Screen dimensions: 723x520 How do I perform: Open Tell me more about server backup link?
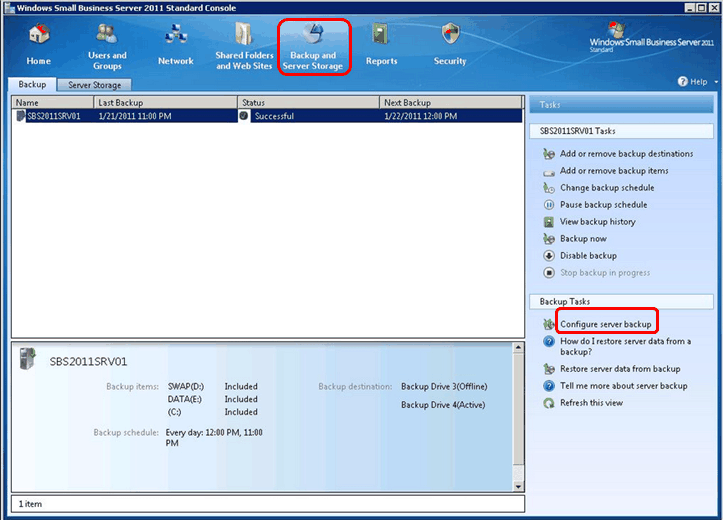[623, 386]
